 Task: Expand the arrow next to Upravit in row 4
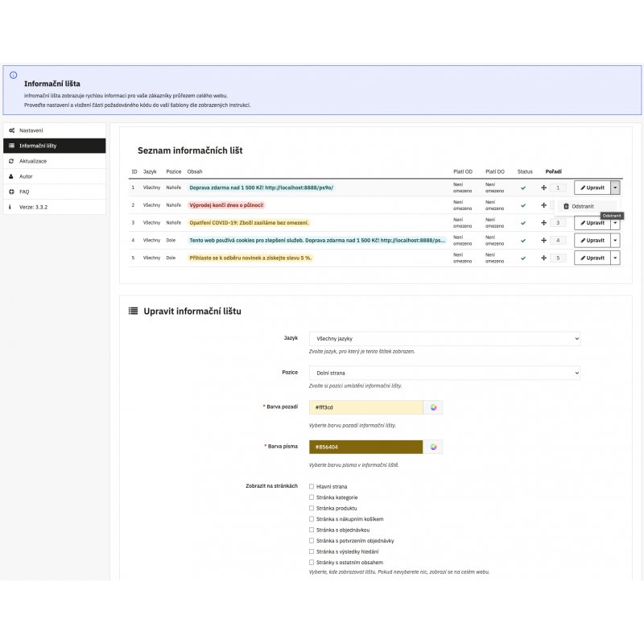pos(615,241)
